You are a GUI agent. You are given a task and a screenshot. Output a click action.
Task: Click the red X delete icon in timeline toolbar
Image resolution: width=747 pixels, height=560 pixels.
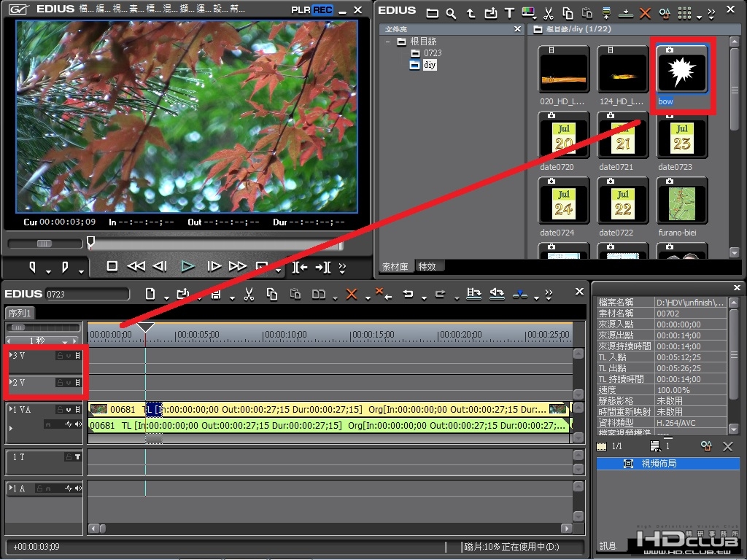pyautogui.click(x=352, y=295)
